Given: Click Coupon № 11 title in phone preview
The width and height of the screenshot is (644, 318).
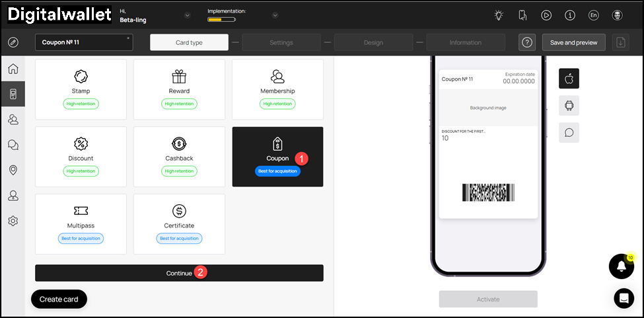Looking at the screenshot, I should point(457,79).
